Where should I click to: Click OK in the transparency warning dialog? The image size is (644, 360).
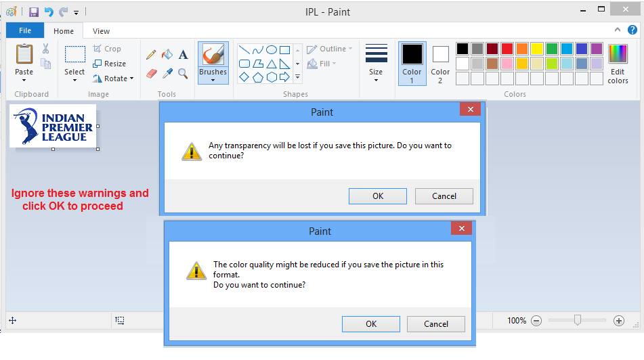(x=378, y=196)
